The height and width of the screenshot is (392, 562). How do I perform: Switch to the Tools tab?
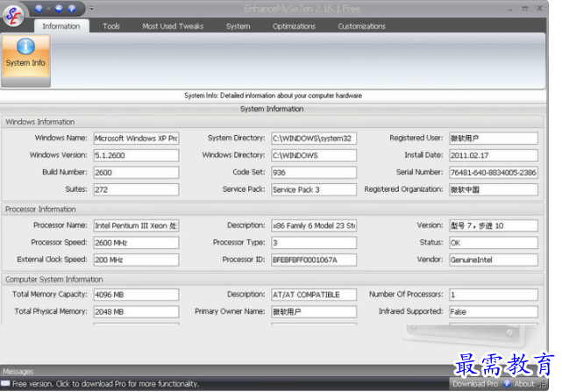tap(111, 26)
